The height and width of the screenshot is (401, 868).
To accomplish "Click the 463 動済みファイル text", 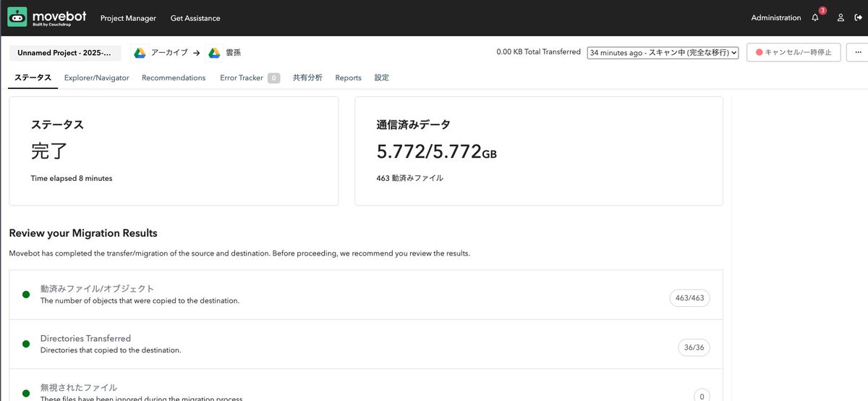I will [409, 178].
